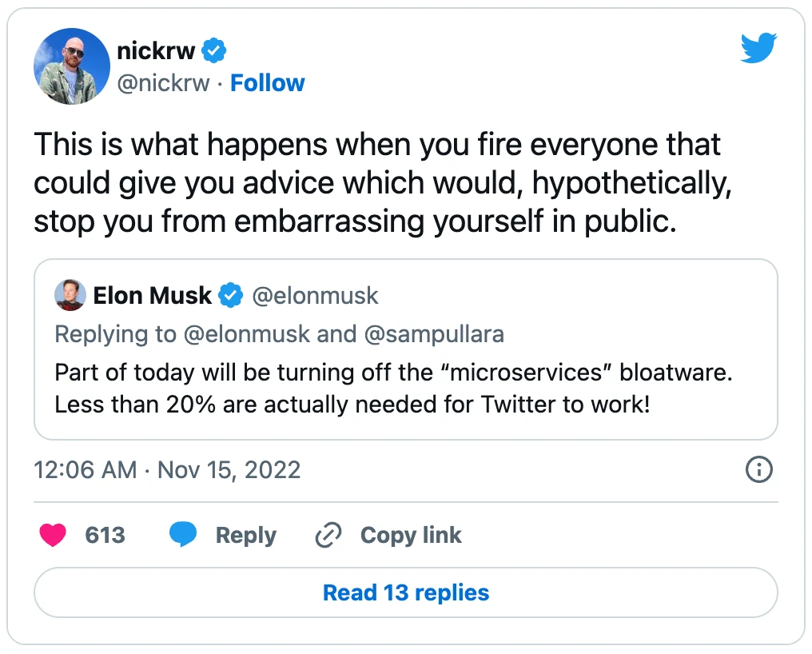Click the @nickrw handle
Screen dimensions: 812x654
tap(164, 83)
